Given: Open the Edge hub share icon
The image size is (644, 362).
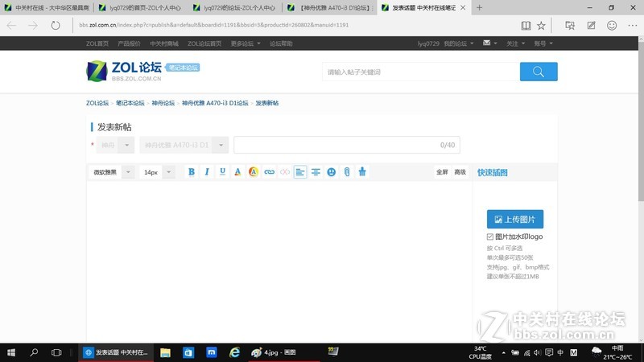Looking at the screenshot, I should tap(570, 26).
